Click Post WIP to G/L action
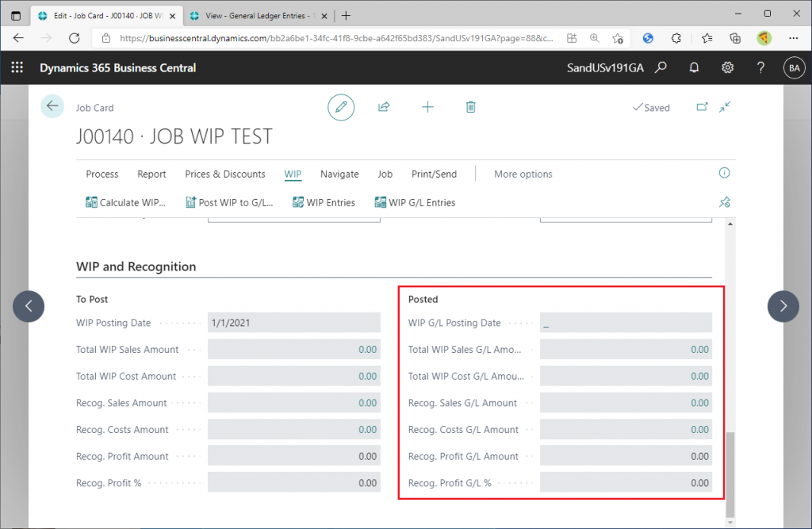Image resolution: width=812 pixels, height=529 pixels. point(229,202)
